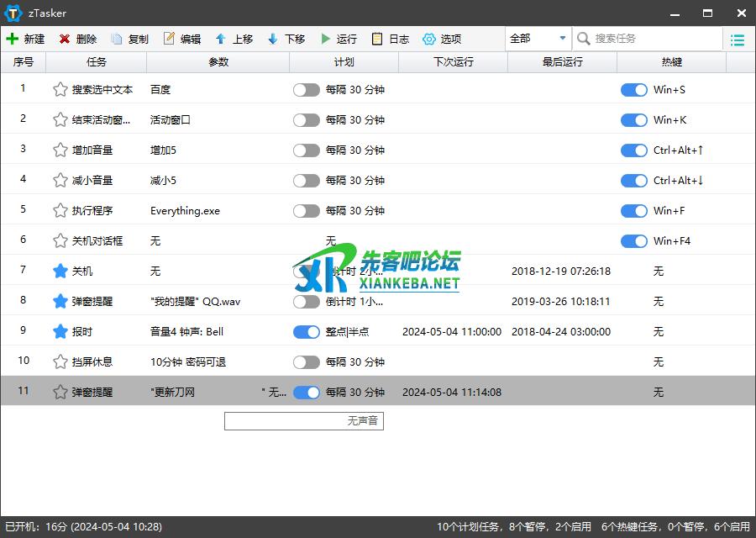This screenshot has width=756, height=538.
Task: Unfavorite the 关机 task blue star
Action: coord(60,272)
